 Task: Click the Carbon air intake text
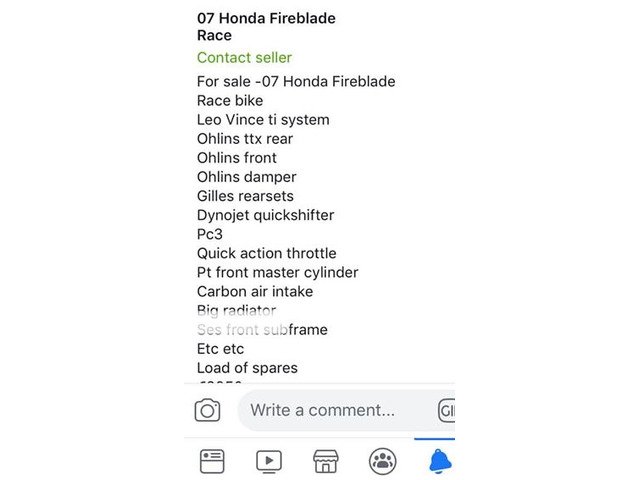coord(255,291)
